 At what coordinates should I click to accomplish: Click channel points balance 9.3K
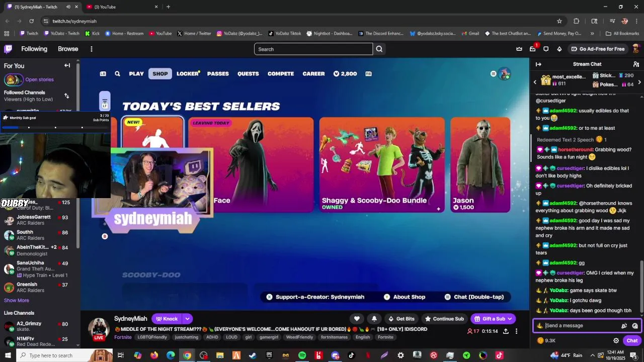coord(546,340)
